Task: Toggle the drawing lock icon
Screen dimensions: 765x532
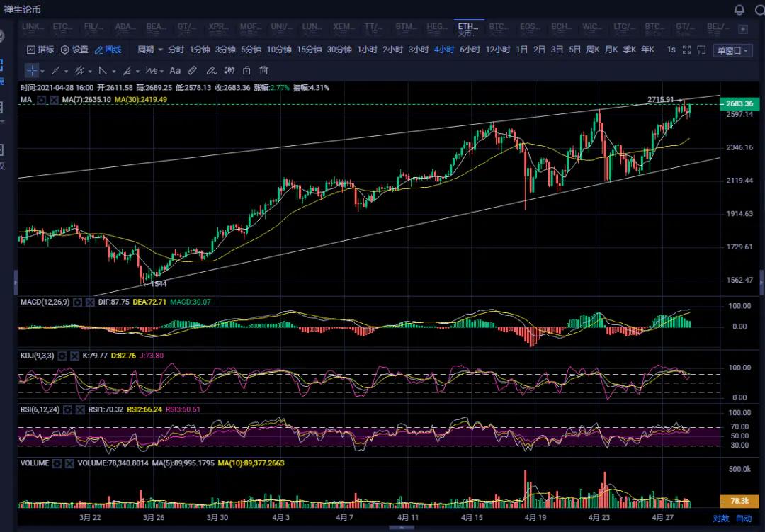Action: pyautogui.click(x=247, y=70)
